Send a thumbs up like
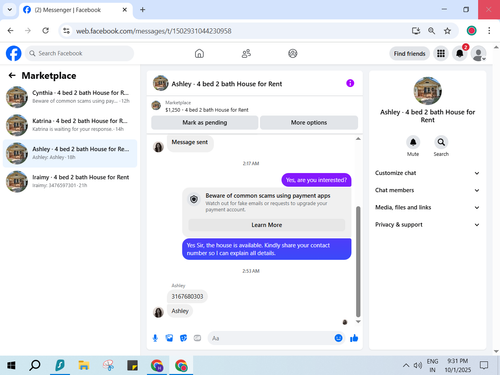 pyautogui.click(x=354, y=338)
